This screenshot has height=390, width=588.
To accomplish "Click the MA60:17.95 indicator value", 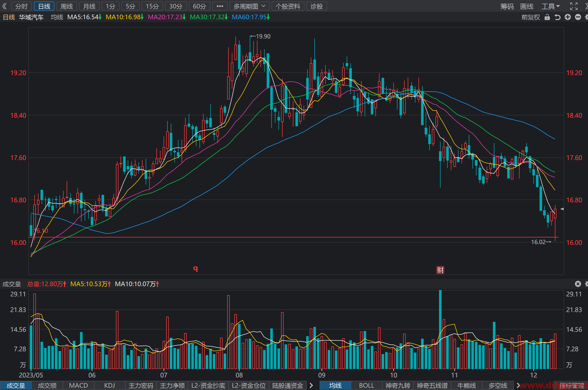I will [x=251, y=17].
